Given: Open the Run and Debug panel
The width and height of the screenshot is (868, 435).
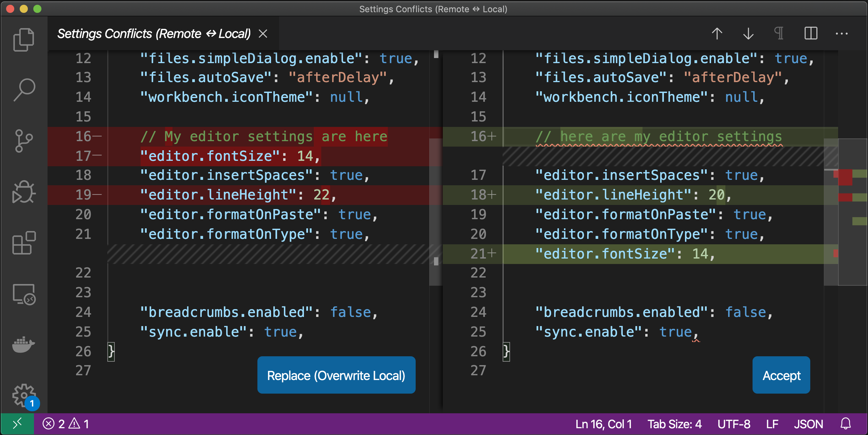Looking at the screenshot, I should click(x=24, y=192).
